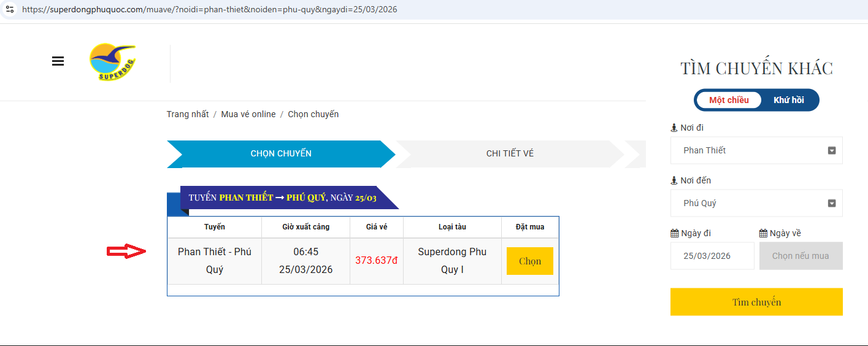Follow the Trang nhất breadcrumb link
The height and width of the screenshot is (346, 868).
point(188,114)
